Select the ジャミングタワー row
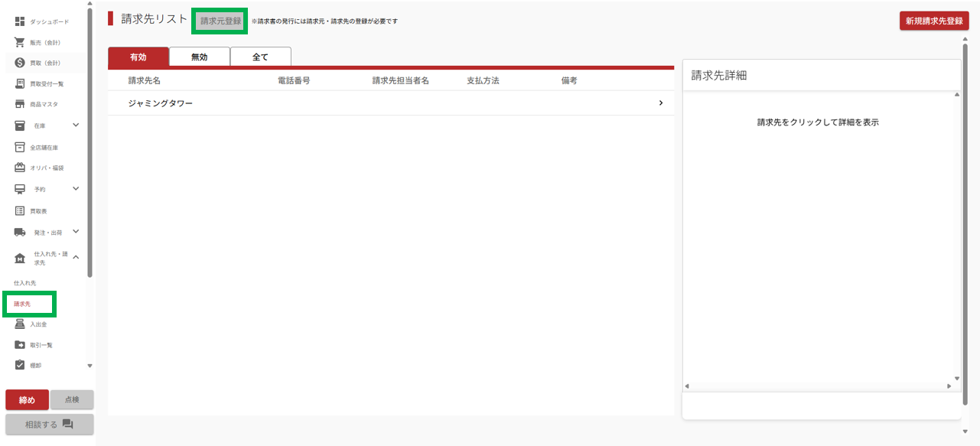 (390, 103)
